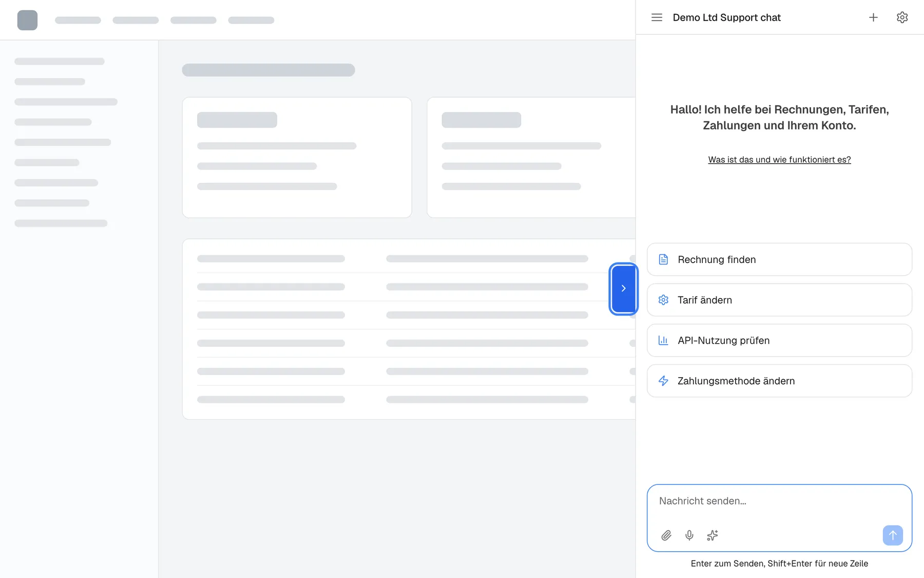Screen dimensions: 924x578
Task: Click the sparkles AI enhance icon
Action: tap(713, 535)
